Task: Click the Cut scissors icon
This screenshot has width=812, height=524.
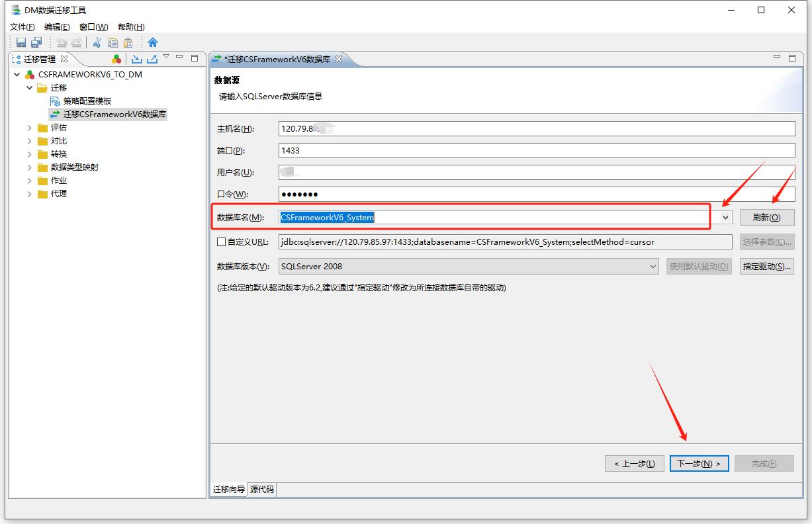Action: tap(97, 42)
